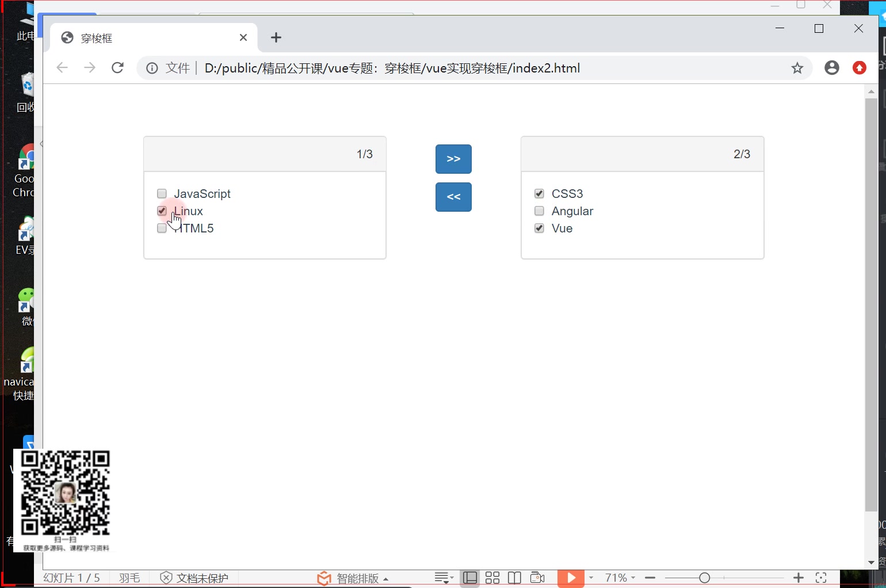Click the file info icon in address bar
Screen dimensions: 886x588
pos(152,68)
